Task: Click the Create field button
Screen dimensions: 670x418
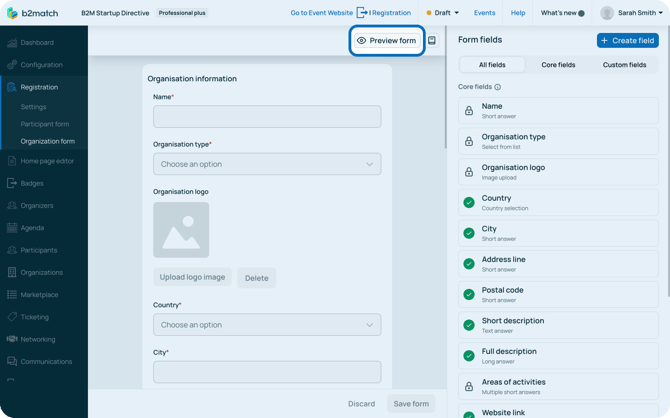Action: pos(627,41)
